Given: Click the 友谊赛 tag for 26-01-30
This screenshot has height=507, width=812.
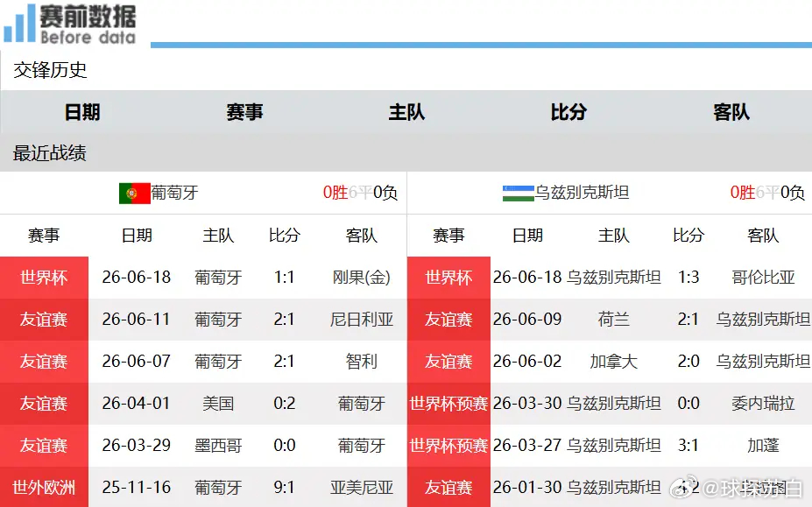Looking at the screenshot, I should (448, 488).
